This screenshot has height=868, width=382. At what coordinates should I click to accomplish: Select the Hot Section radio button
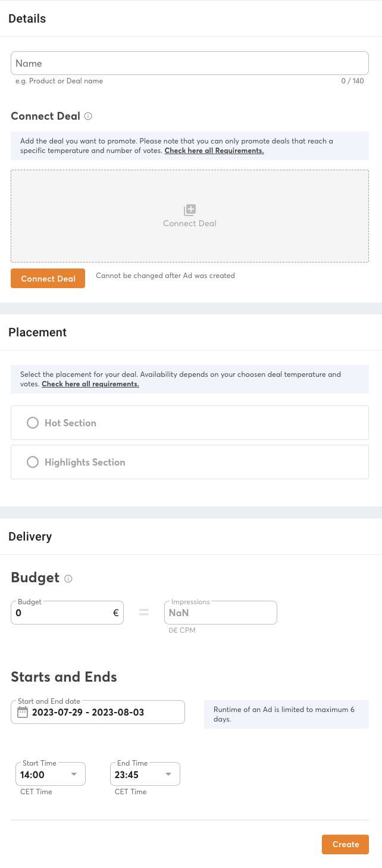pos(33,423)
